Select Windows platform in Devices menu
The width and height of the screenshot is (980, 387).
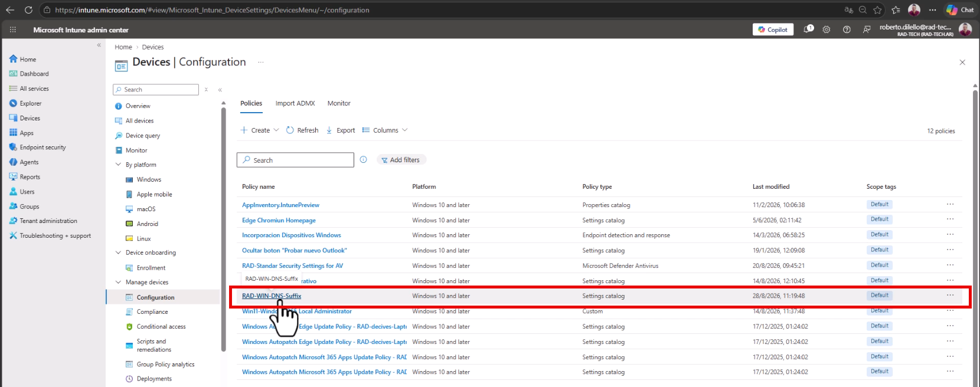[x=143, y=179]
